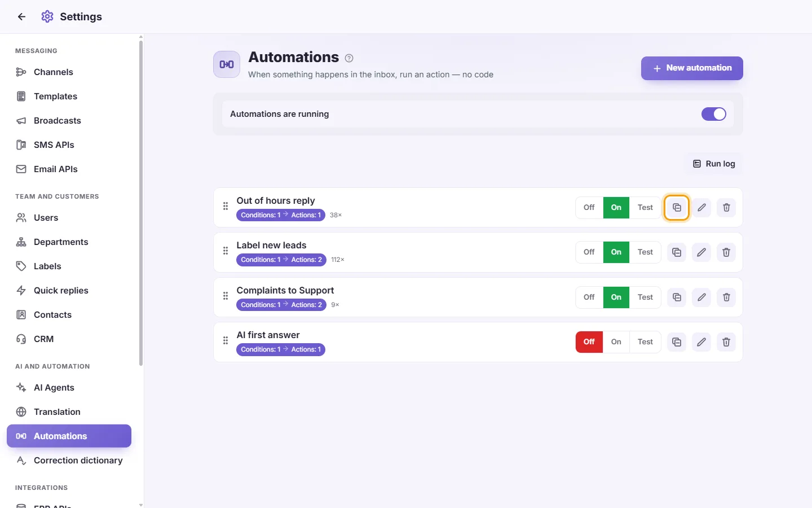
Task: Grab drag handle of Out of hours reply
Action: pos(226,207)
